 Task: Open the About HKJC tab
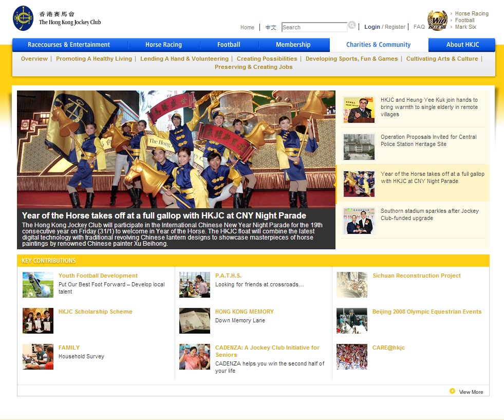pyautogui.click(x=462, y=45)
